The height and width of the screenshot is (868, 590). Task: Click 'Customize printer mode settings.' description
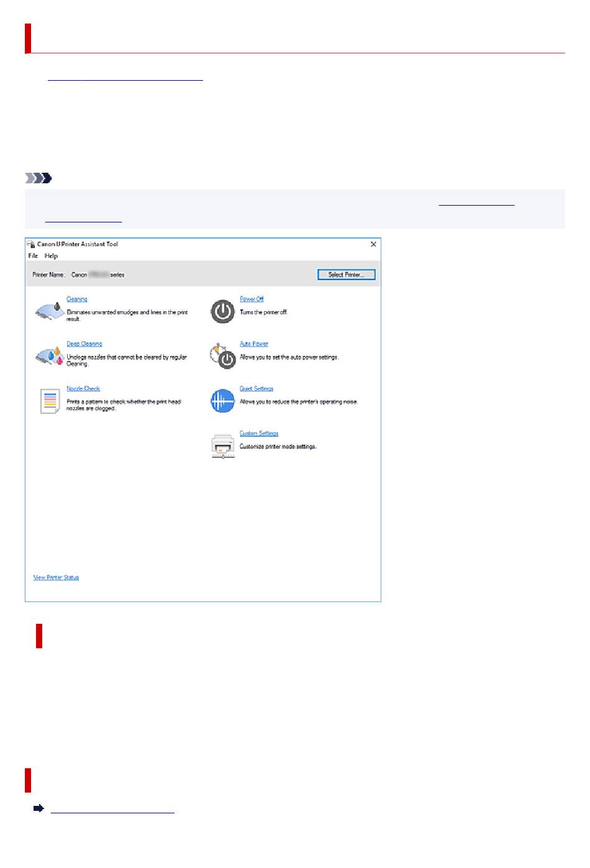[278, 447]
